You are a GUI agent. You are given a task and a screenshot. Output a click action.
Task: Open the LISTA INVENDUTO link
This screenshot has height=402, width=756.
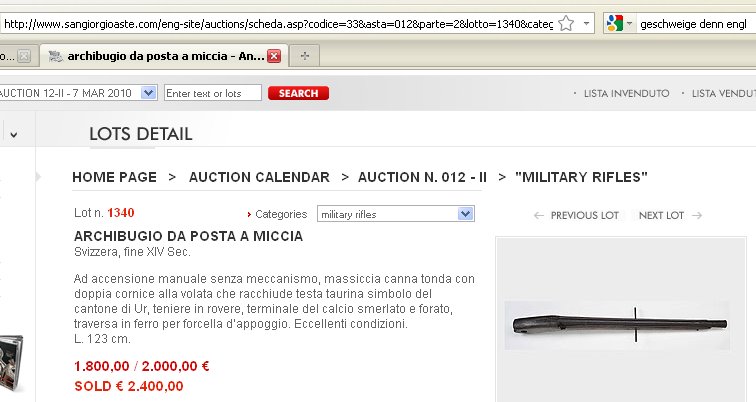click(x=626, y=94)
